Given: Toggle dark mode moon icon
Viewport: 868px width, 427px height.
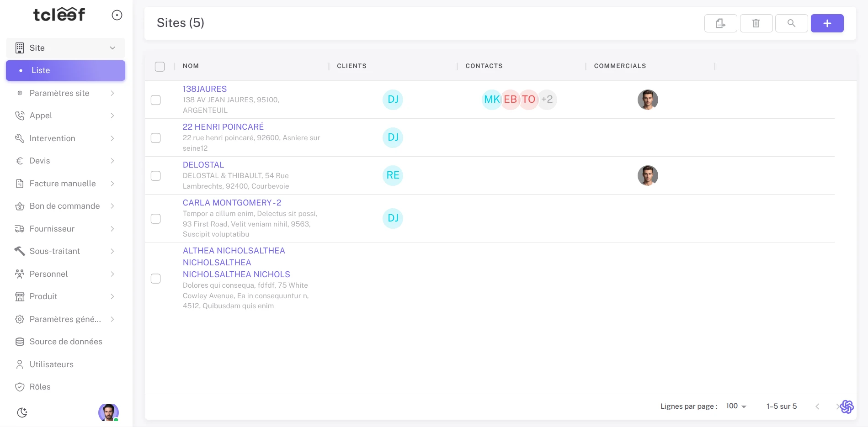Looking at the screenshot, I should click(x=22, y=412).
